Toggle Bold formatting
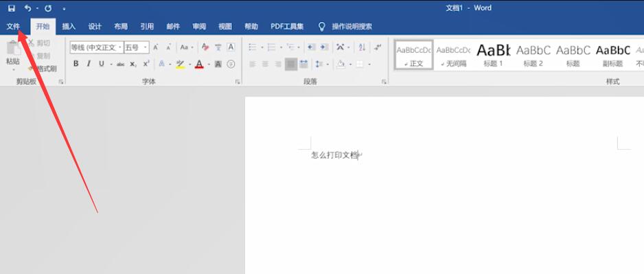The width and height of the screenshot is (644, 274). point(76,64)
